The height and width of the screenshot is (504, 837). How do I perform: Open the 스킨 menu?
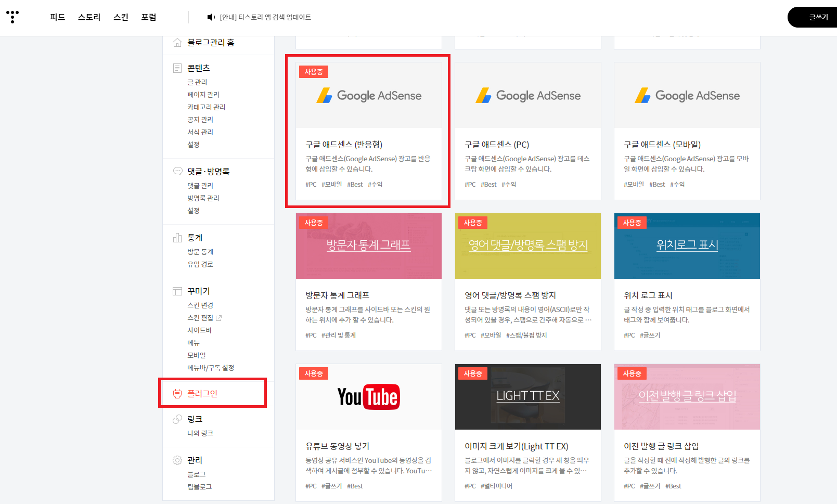coord(121,17)
